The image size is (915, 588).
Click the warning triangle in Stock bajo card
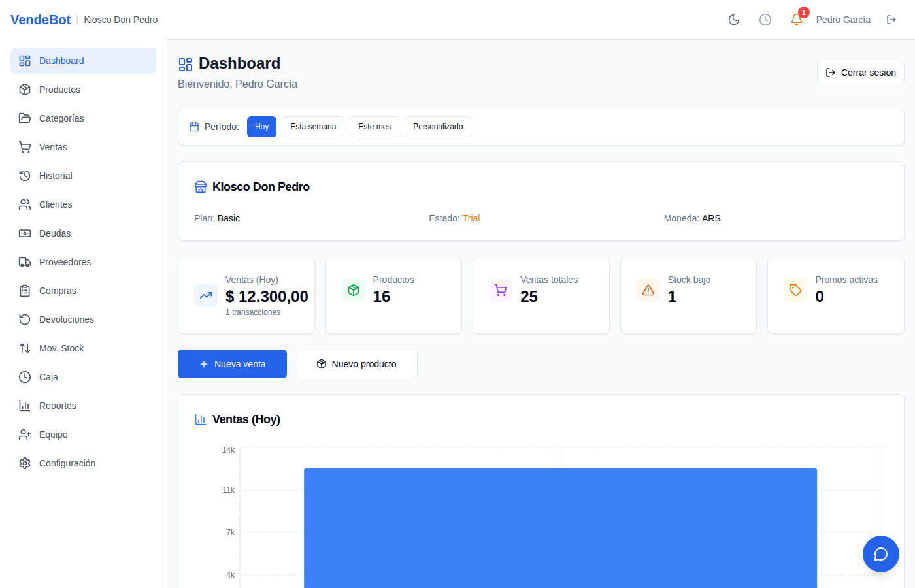(648, 290)
